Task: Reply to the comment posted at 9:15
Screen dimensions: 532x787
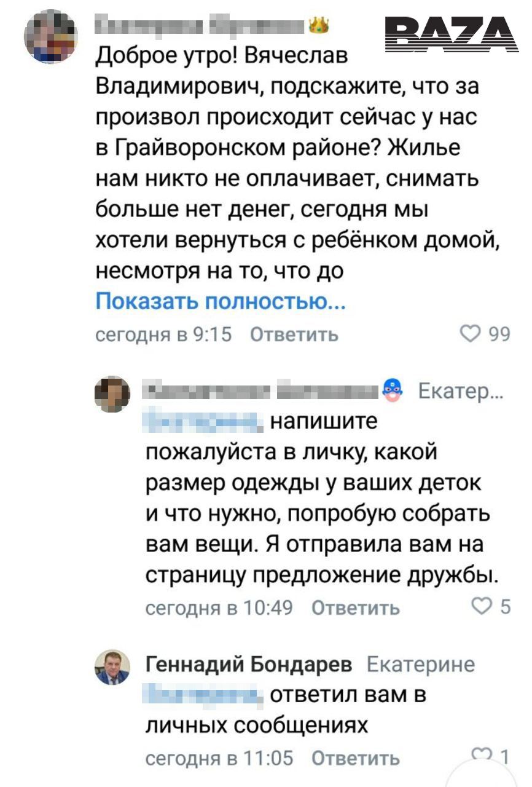Action: point(294,334)
